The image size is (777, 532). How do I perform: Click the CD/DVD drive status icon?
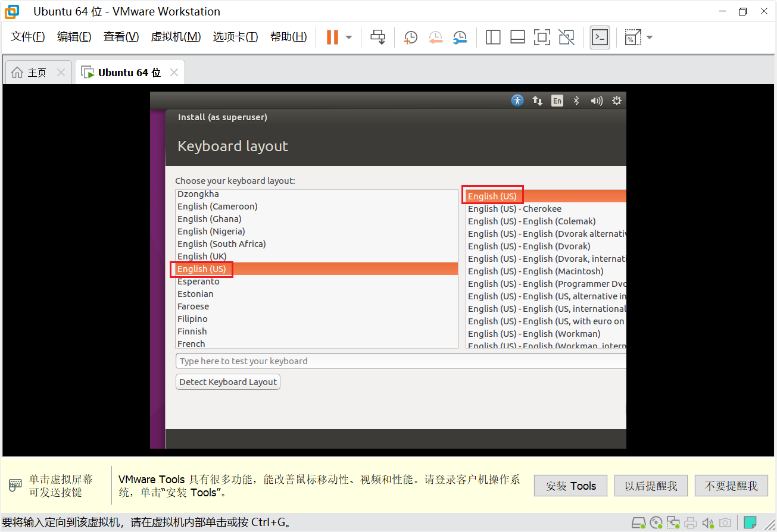656,523
